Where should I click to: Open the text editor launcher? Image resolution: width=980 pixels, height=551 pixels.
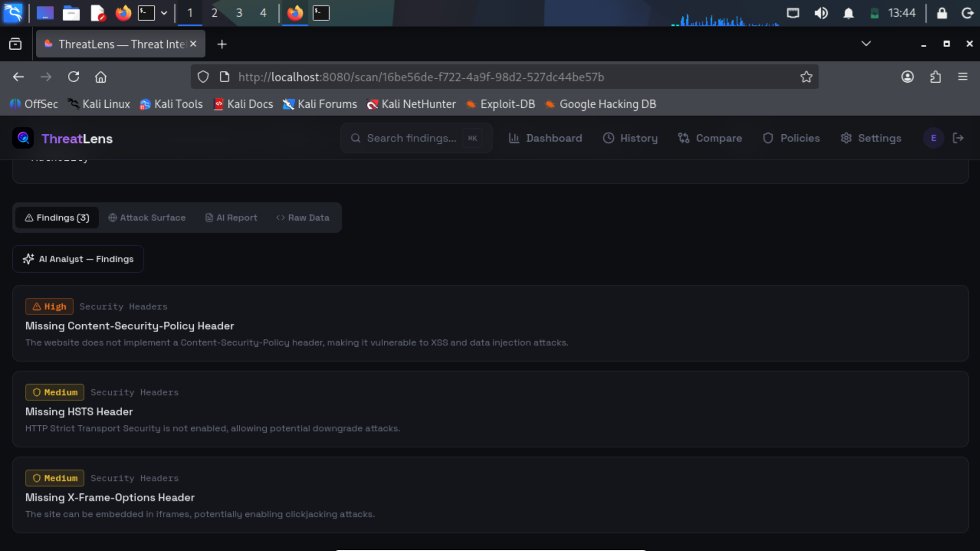pyautogui.click(x=97, y=13)
